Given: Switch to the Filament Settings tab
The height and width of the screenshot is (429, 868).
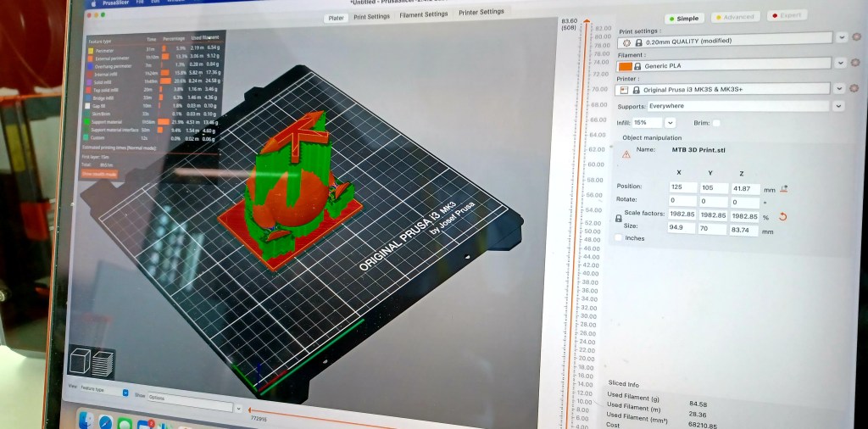Looking at the screenshot, I should [x=424, y=14].
